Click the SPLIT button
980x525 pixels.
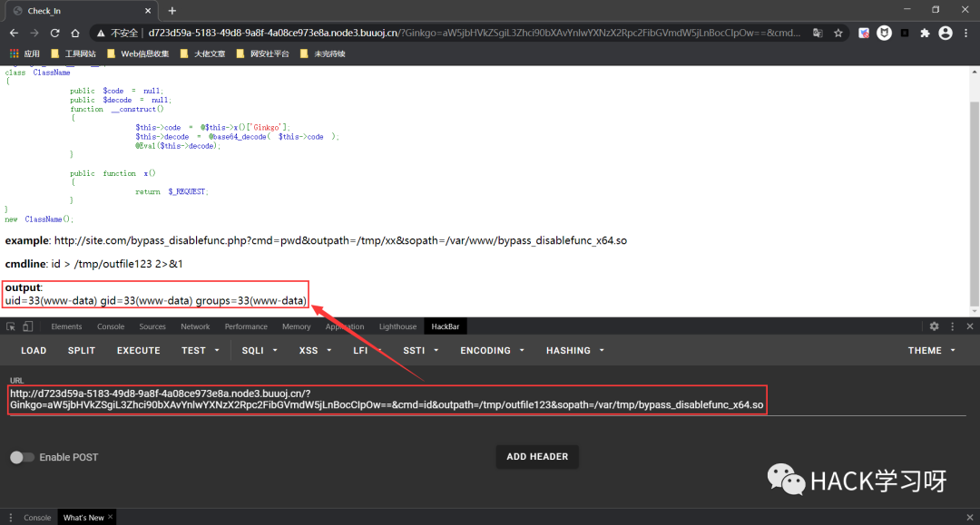click(82, 351)
